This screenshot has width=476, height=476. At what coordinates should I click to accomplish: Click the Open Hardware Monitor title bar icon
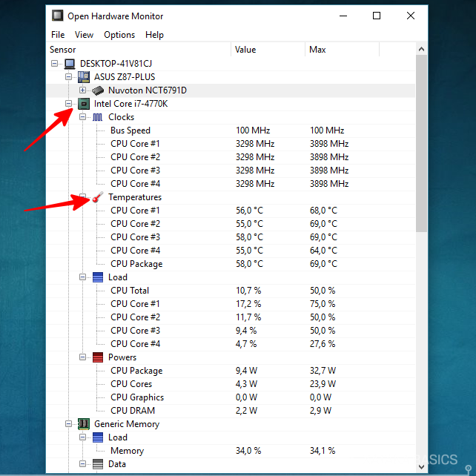57,16
